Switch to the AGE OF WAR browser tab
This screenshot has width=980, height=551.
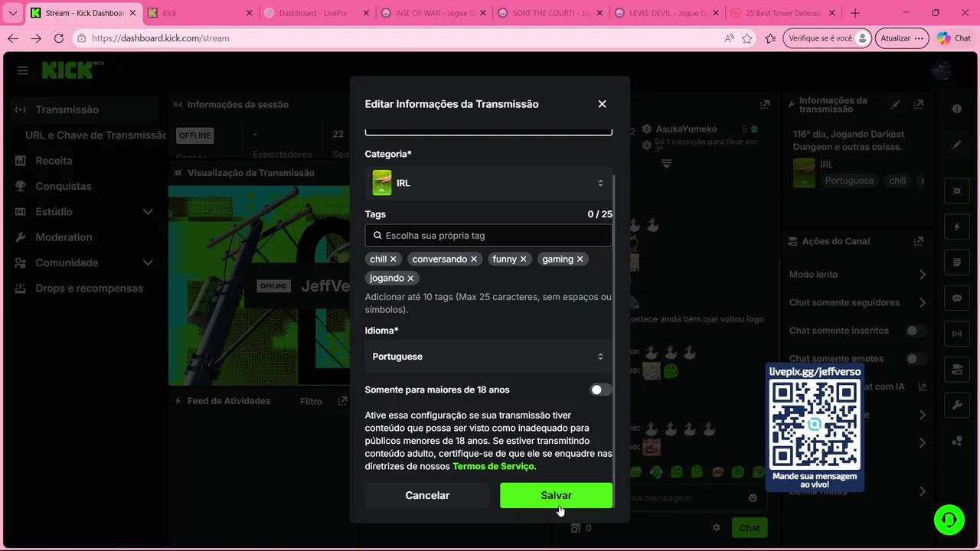point(433,13)
